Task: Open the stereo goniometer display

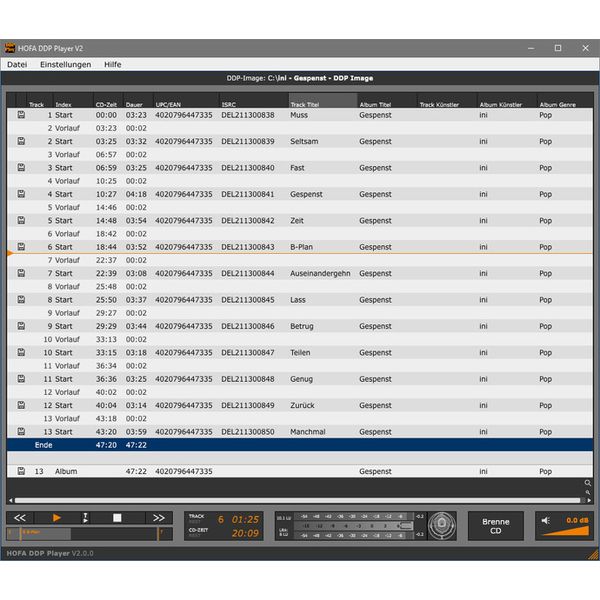Action: pos(442,526)
